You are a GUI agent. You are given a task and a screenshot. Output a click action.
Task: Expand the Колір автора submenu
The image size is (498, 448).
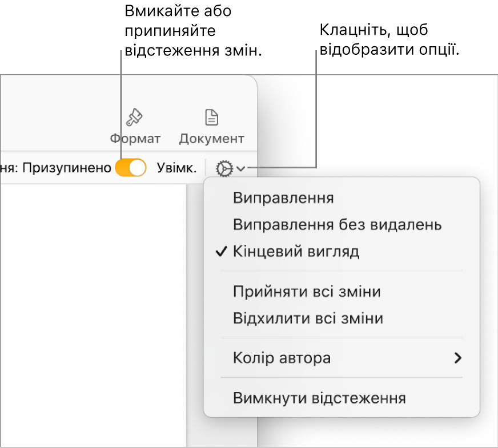342,358
